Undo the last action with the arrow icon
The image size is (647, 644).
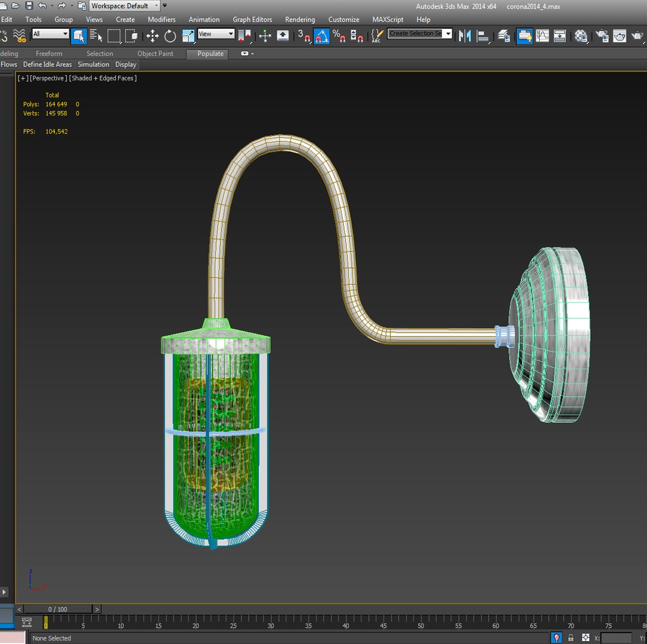(x=42, y=6)
